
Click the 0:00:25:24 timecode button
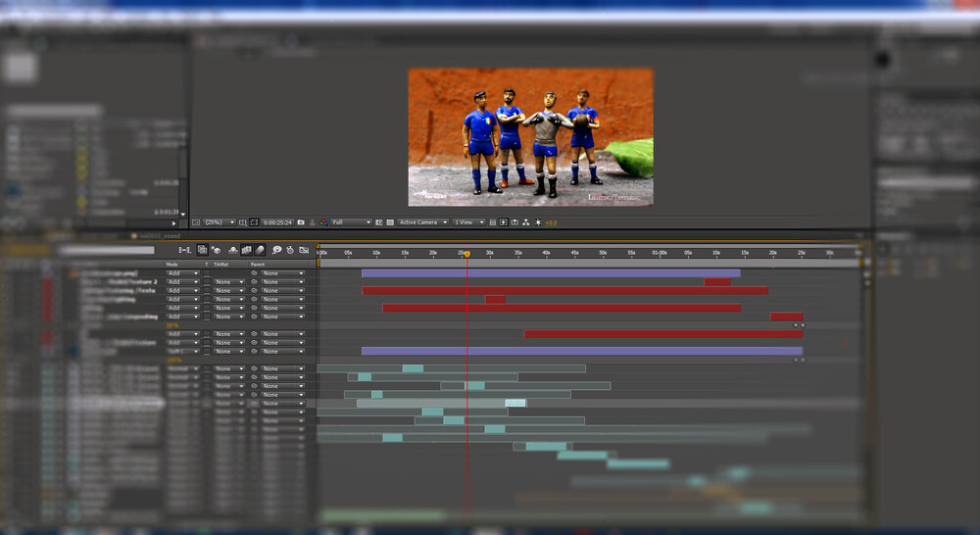pos(277,222)
